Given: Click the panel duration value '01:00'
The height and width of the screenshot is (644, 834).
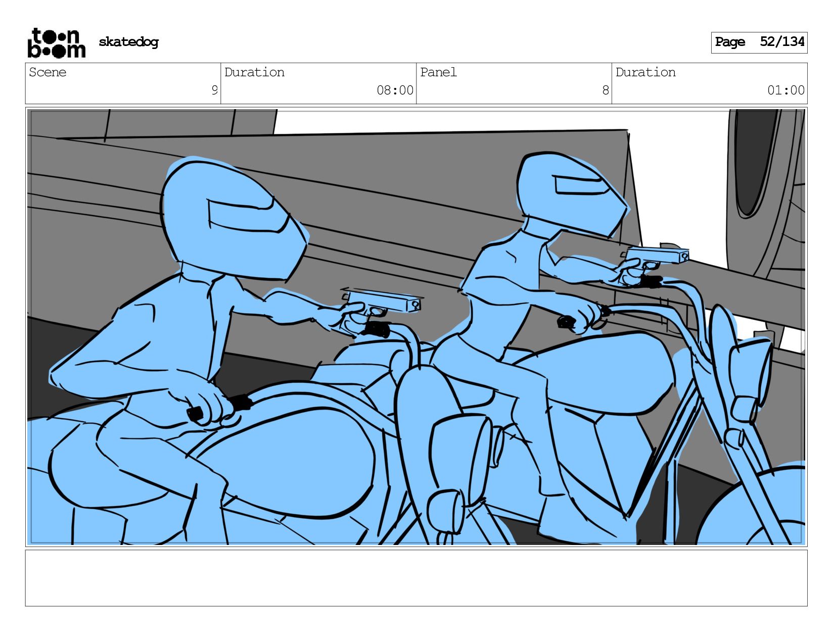Looking at the screenshot, I should coord(786,90).
